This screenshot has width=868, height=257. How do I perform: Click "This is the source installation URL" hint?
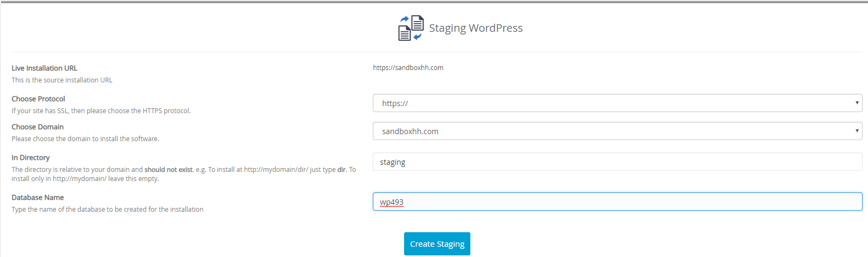click(62, 80)
